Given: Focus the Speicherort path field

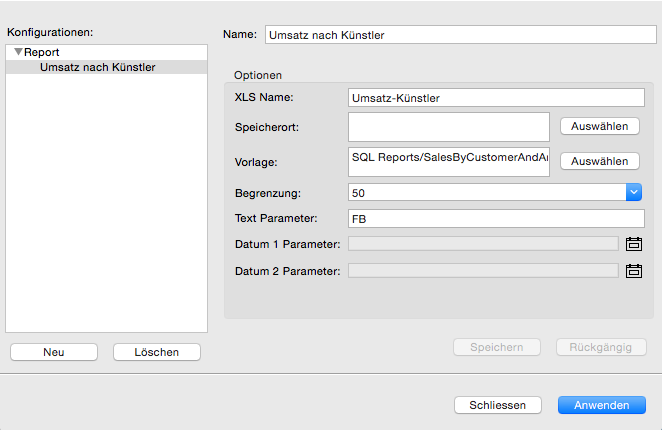Looking at the screenshot, I should pyautogui.click(x=449, y=127).
